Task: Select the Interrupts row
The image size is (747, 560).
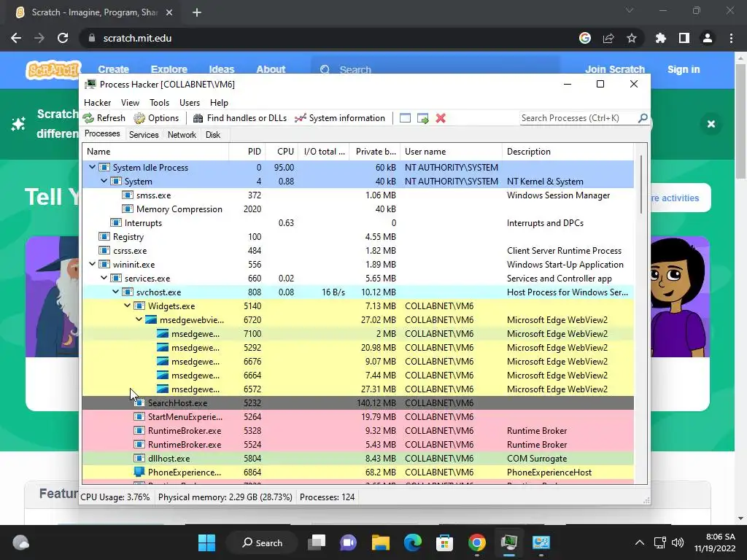Action: [357, 223]
